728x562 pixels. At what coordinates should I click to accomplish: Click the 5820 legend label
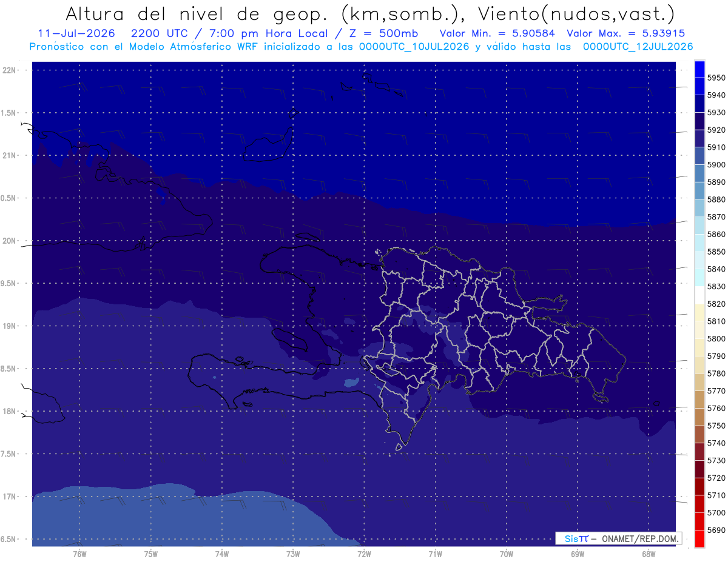tap(716, 304)
